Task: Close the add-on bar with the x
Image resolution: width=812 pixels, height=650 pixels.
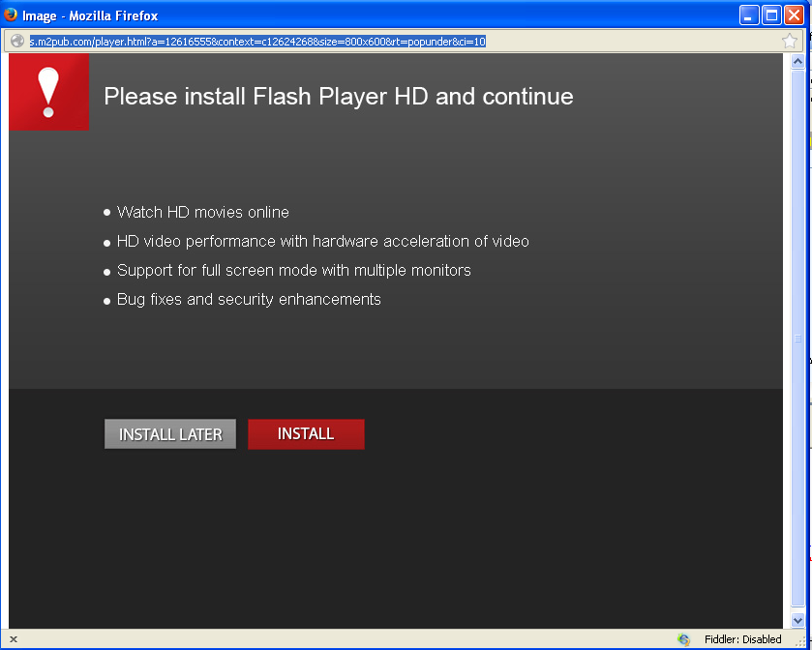Action: (14, 639)
